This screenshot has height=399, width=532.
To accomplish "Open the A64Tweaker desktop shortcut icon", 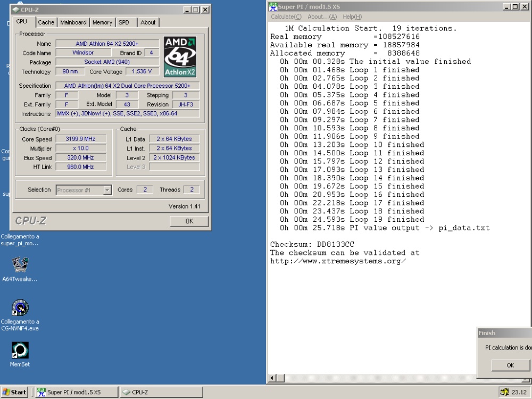I will [x=20, y=264].
